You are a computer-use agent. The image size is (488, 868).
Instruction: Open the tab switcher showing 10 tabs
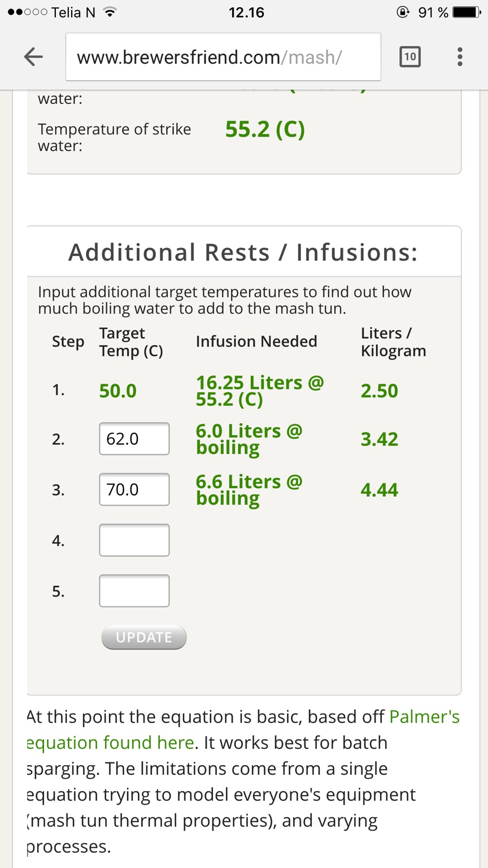pos(409,57)
